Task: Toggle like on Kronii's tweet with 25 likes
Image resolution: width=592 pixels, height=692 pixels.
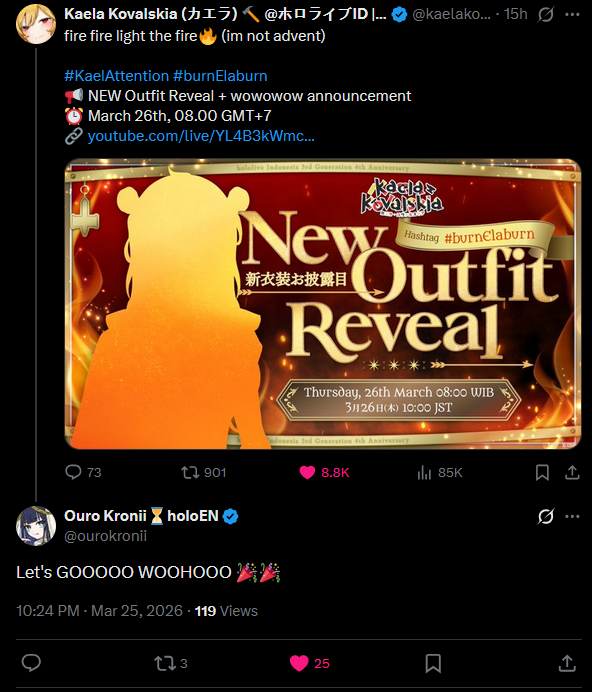Action: click(299, 663)
